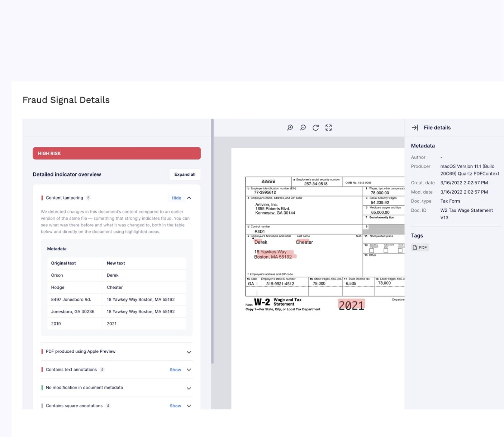
Task: Click Hide link for Content tampering
Action: [176, 198]
